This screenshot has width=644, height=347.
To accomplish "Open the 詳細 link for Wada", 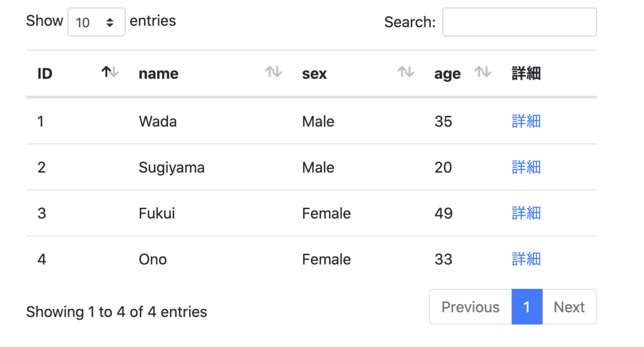I will tap(526, 122).
